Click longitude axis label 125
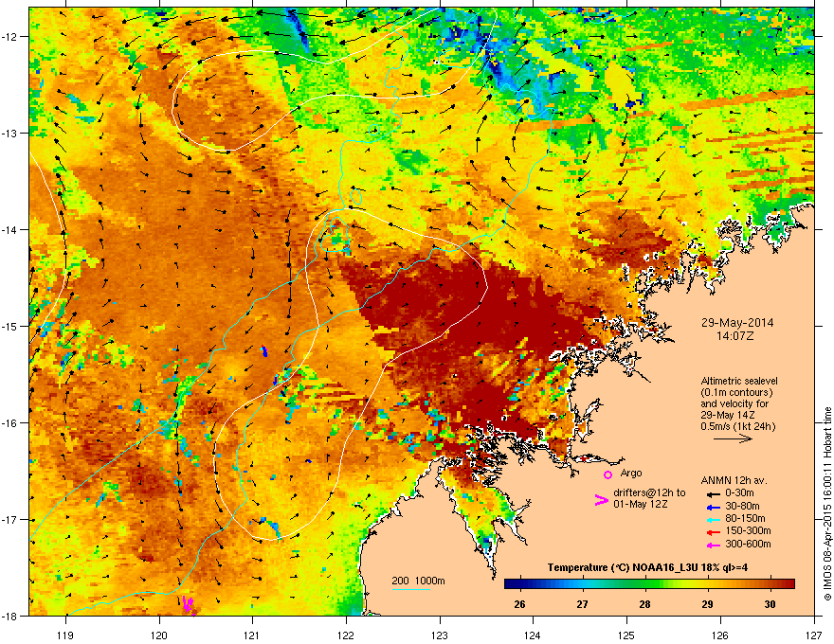 tap(626, 635)
